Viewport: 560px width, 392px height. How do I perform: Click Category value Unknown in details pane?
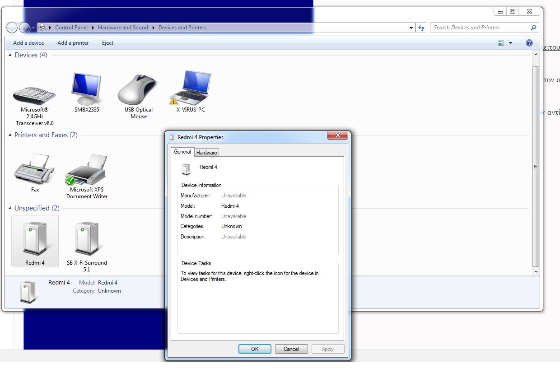109,291
